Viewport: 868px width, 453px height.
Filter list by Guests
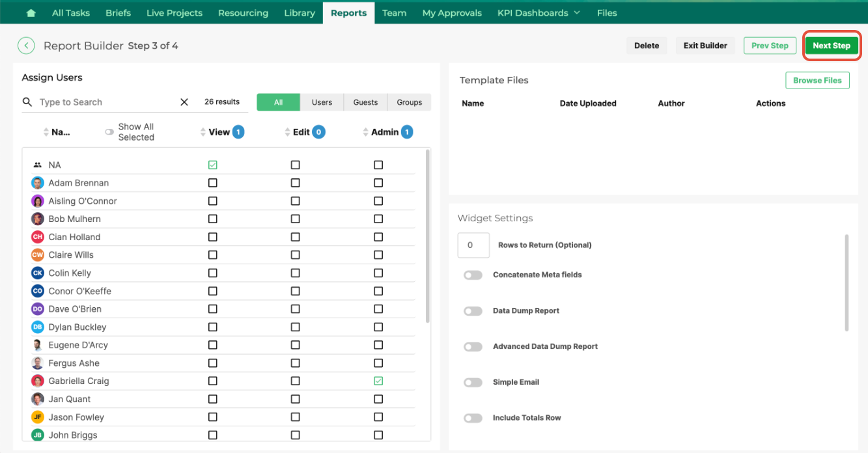pos(365,102)
